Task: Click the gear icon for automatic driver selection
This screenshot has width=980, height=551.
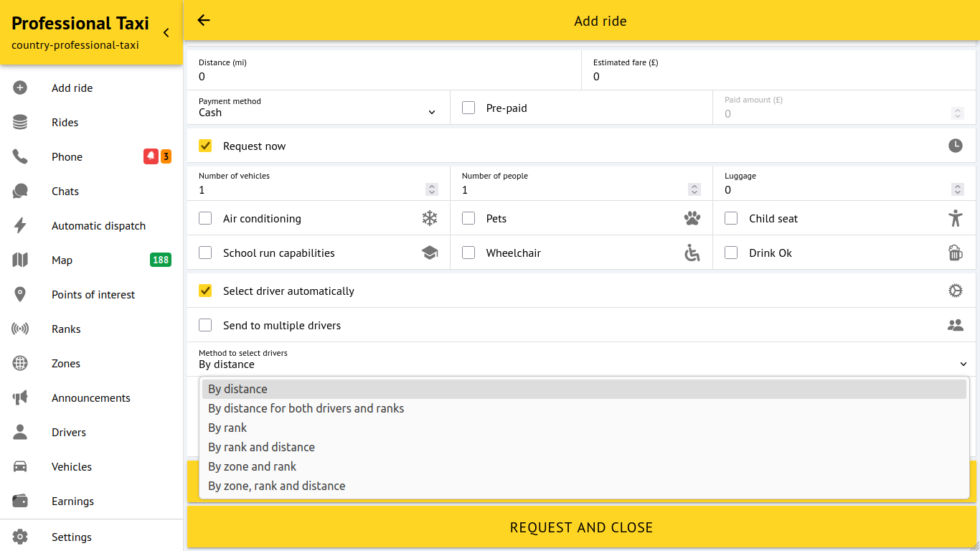Action: (x=955, y=291)
